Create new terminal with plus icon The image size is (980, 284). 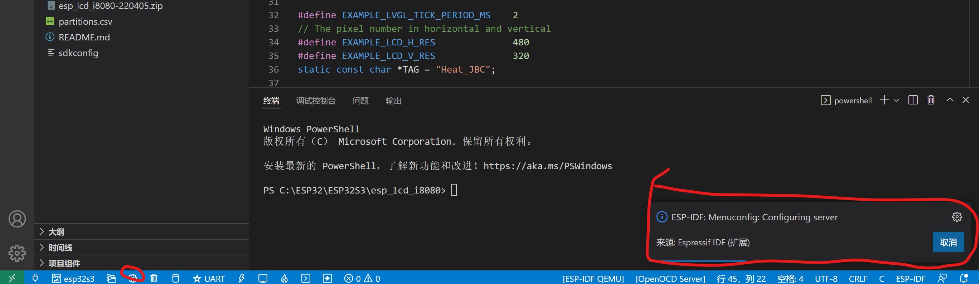tap(884, 100)
